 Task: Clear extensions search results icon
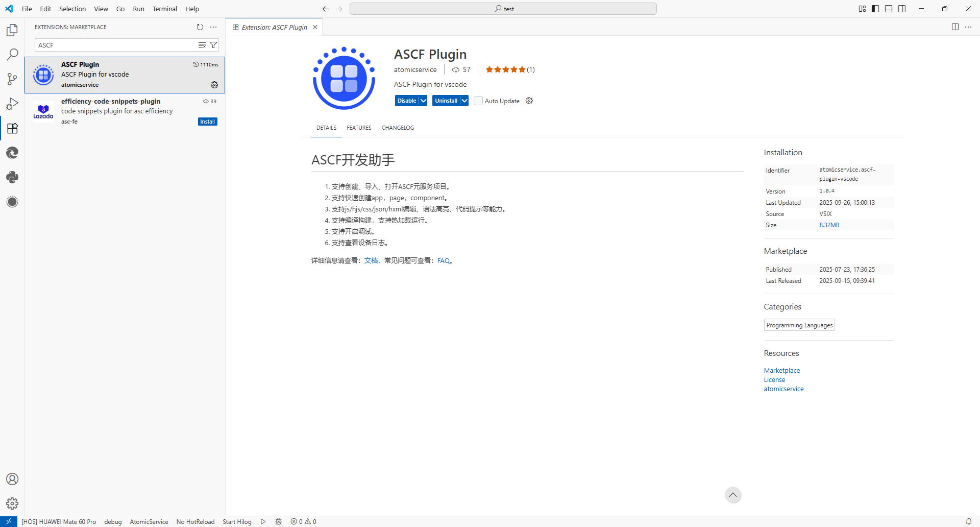[202, 45]
